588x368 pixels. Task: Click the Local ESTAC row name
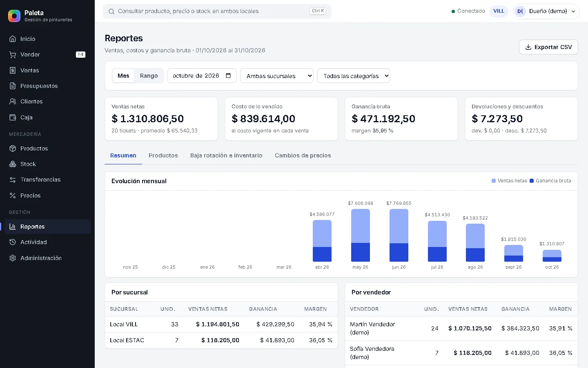tap(127, 340)
